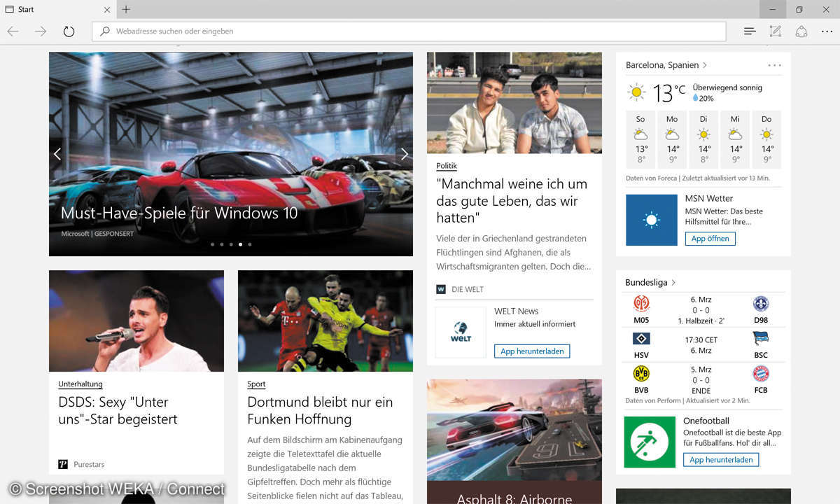Open the Sport category link
Viewport: 840px width, 504px height.
pyautogui.click(x=256, y=384)
